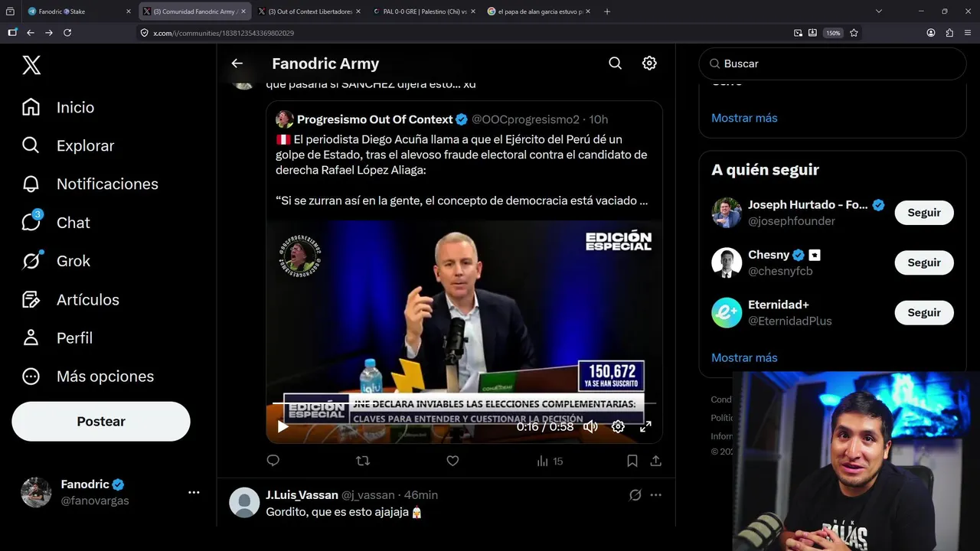980x551 pixels.
Task: Open Notificaciones in the sidebar
Action: (90, 184)
